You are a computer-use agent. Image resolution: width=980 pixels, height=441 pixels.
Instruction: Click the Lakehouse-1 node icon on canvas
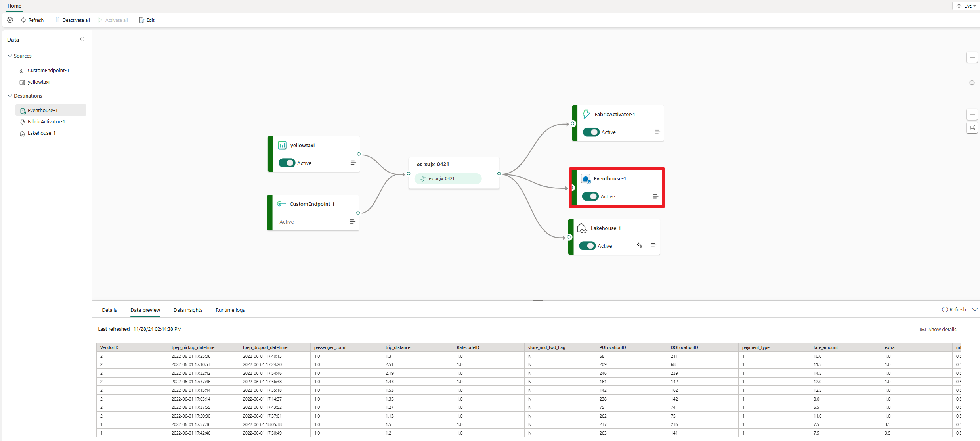tap(582, 228)
